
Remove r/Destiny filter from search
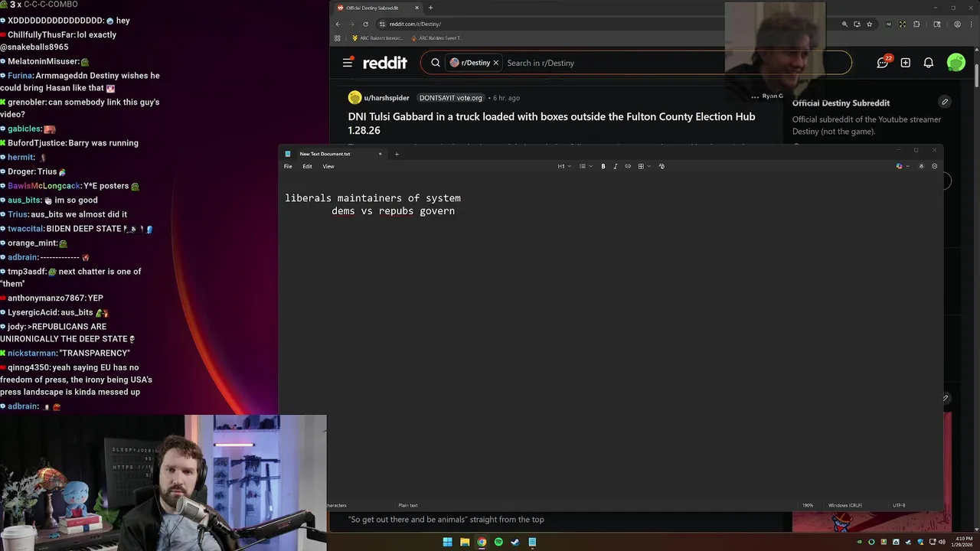click(x=495, y=63)
